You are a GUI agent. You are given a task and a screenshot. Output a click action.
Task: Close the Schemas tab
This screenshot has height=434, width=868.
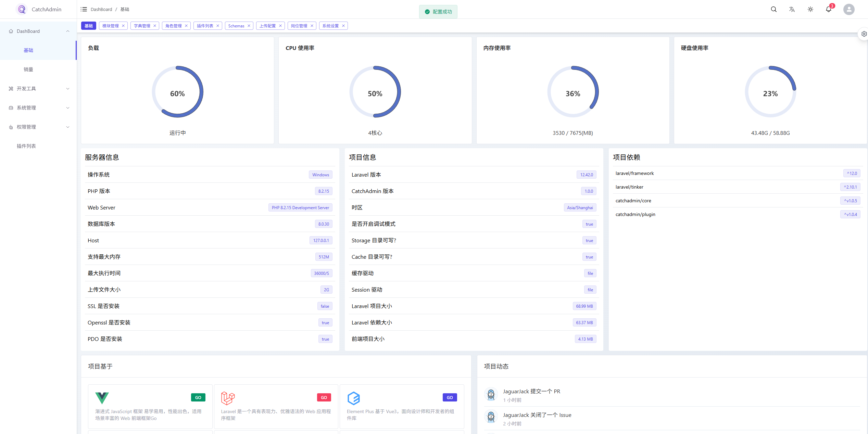tap(249, 26)
